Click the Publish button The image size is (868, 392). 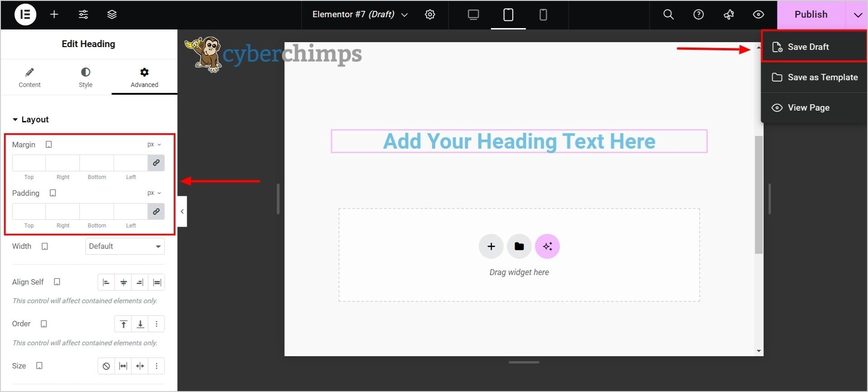point(811,15)
